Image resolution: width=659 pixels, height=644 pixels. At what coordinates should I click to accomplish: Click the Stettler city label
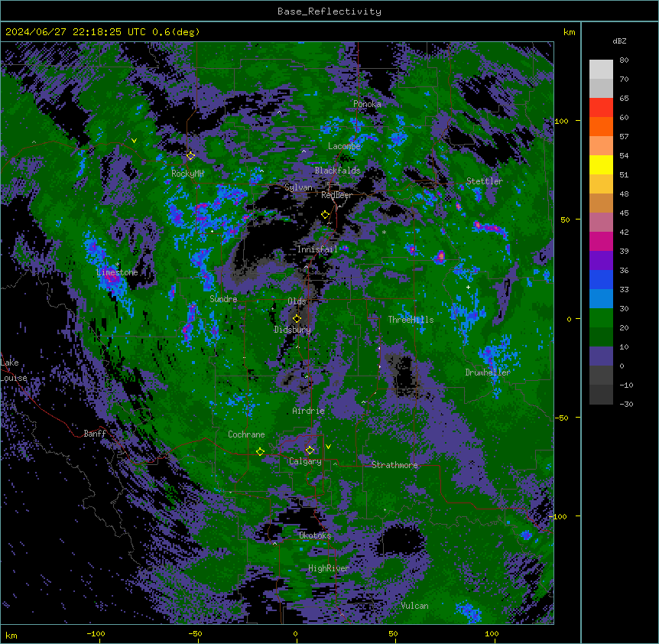coord(485,181)
